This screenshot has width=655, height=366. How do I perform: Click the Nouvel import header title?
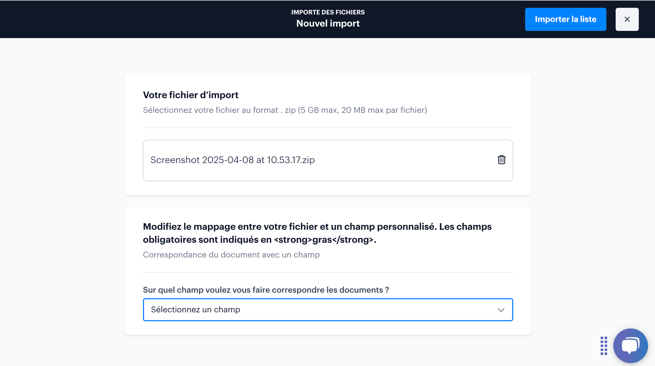pyautogui.click(x=328, y=24)
